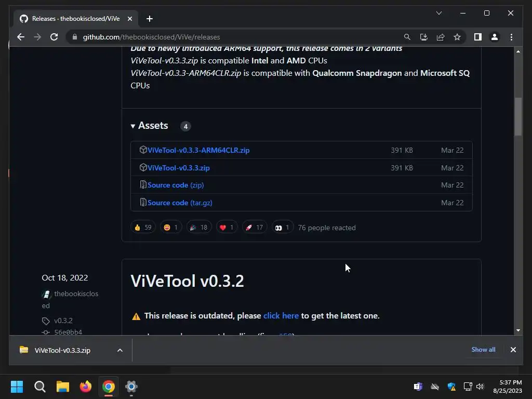Screen dimensions: 532x399
Task: Click the vertical scrollbar thumb
Action: pyautogui.click(x=518, y=116)
